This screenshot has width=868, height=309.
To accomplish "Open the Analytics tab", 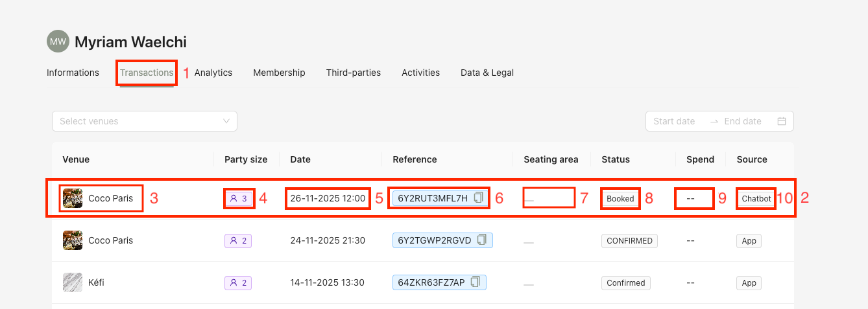I will [213, 73].
